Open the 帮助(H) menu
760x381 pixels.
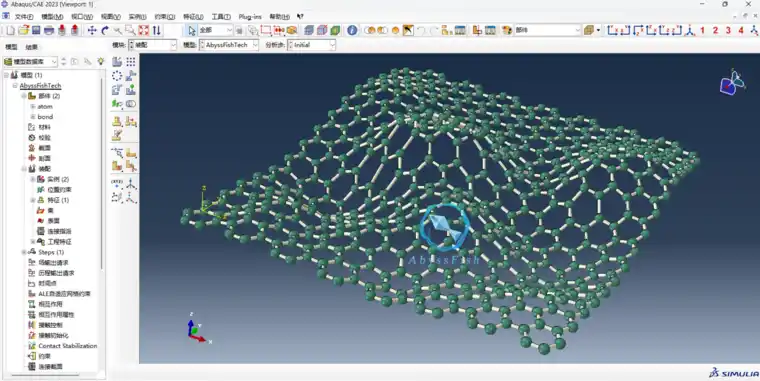coord(280,17)
